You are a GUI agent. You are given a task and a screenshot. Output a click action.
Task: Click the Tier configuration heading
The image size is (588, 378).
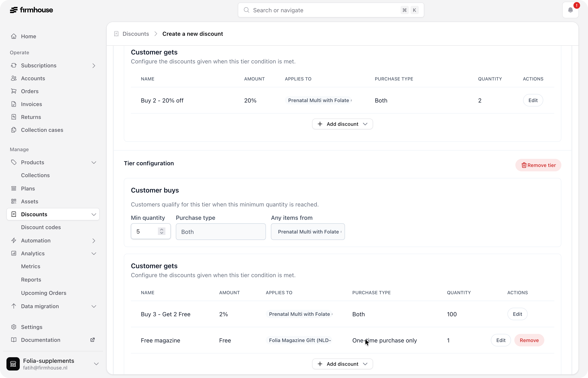pos(149,163)
